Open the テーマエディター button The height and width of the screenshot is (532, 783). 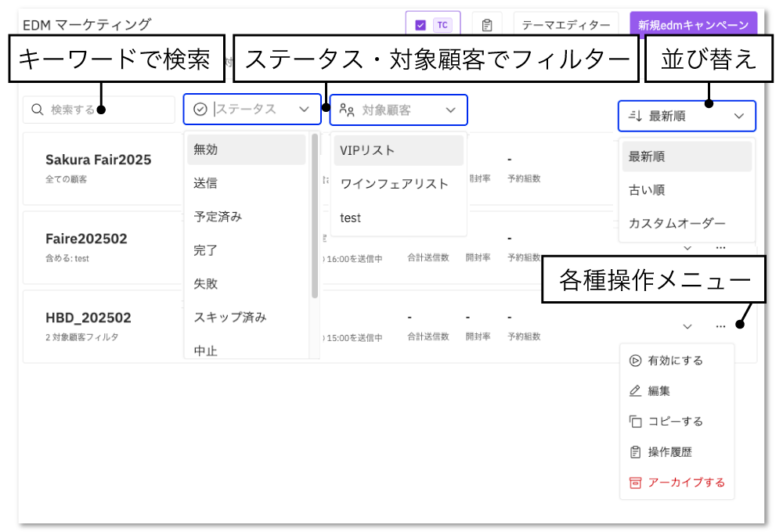point(566,24)
